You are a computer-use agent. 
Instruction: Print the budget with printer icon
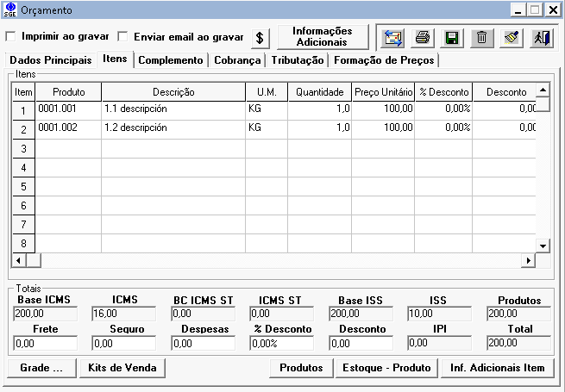point(423,38)
